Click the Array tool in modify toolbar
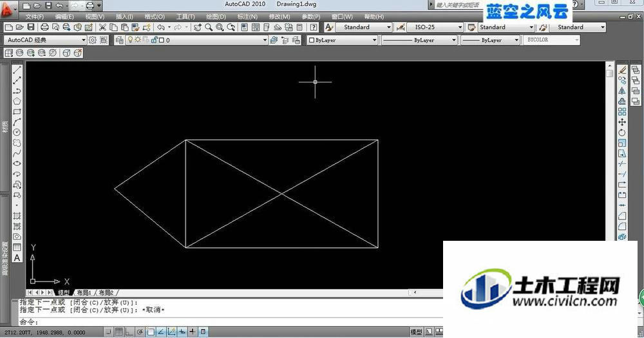Image resolution: width=644 pixels, height=338 pixels. pyautogui.click(x=622, y=112)
